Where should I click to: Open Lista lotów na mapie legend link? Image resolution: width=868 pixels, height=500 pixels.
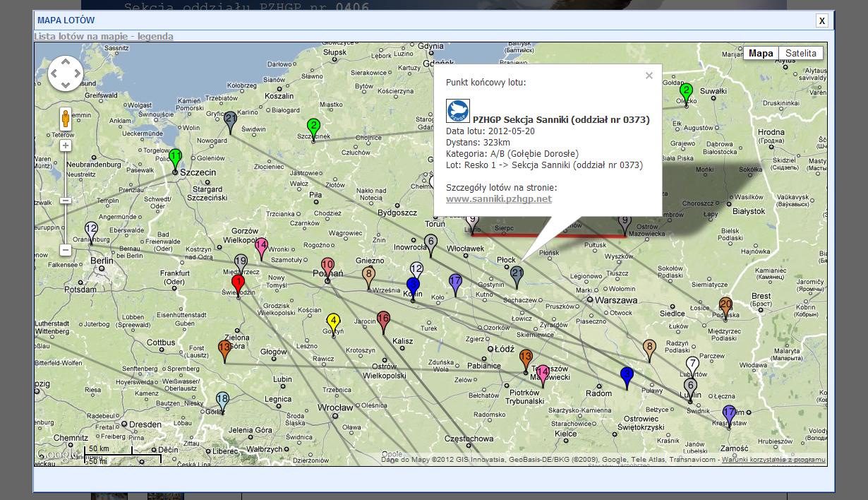[x=104, y=36]
